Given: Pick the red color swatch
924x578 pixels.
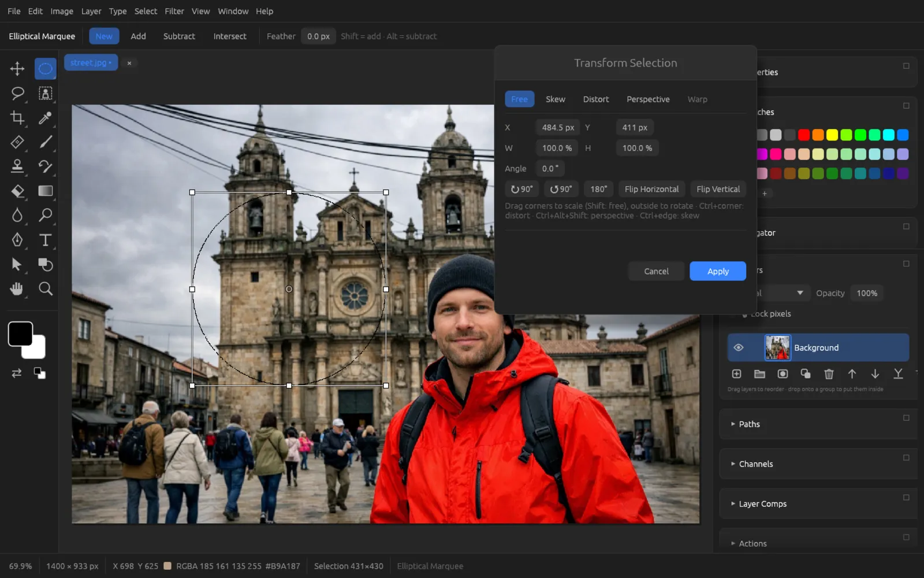Looking at the screenshot, I should [804, 135].
